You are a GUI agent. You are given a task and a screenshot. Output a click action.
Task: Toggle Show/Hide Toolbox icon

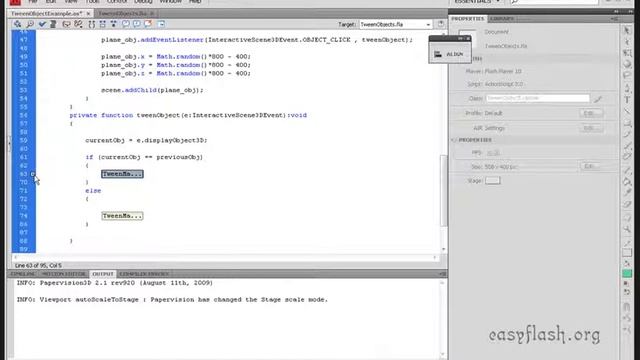161,24
